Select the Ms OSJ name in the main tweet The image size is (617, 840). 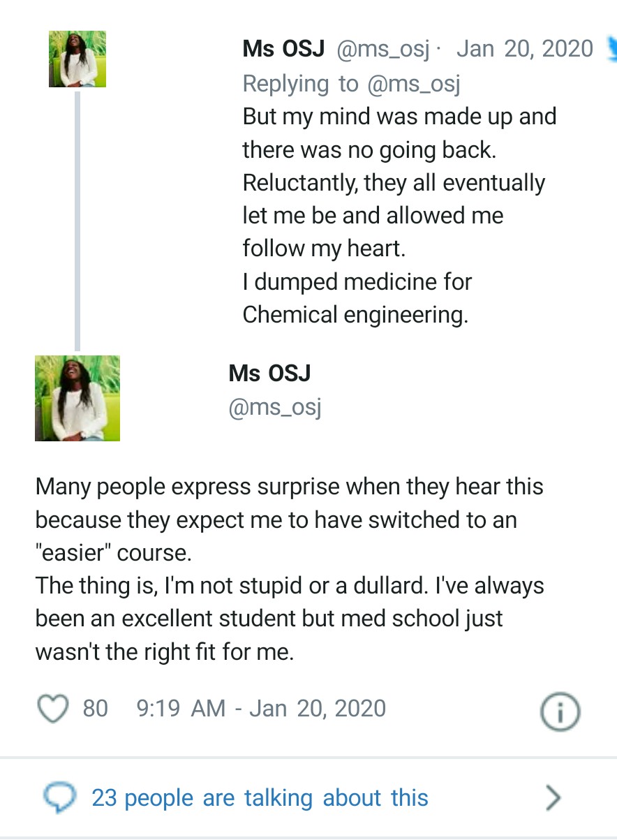point(269,374)
